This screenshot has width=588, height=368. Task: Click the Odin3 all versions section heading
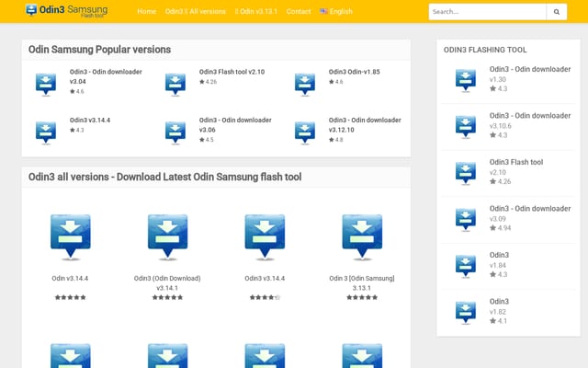pos(164,177)
